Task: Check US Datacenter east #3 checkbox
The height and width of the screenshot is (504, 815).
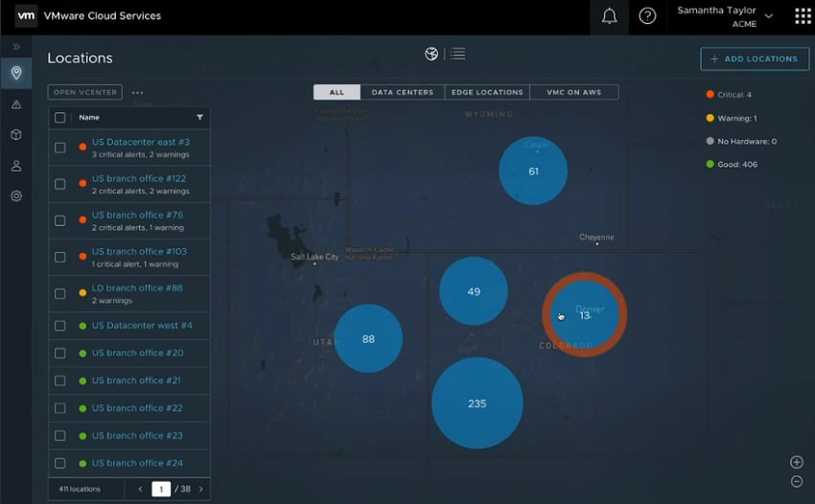Action: (x=60, y=148)
